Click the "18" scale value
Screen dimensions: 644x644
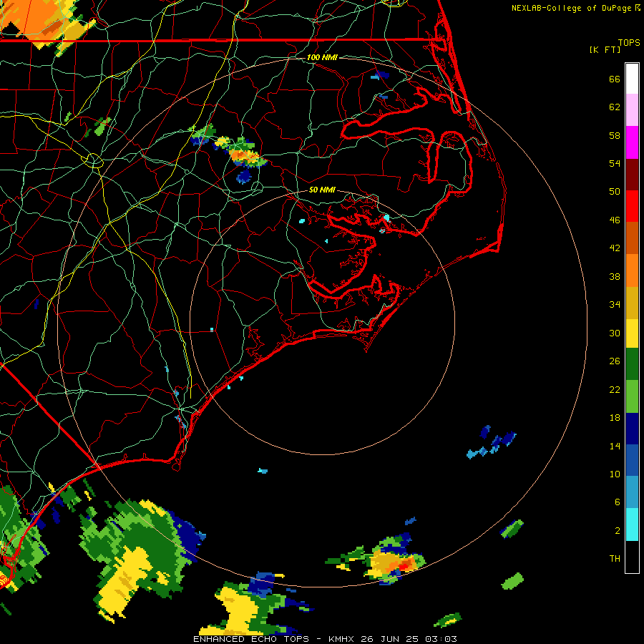pos(615,418)
